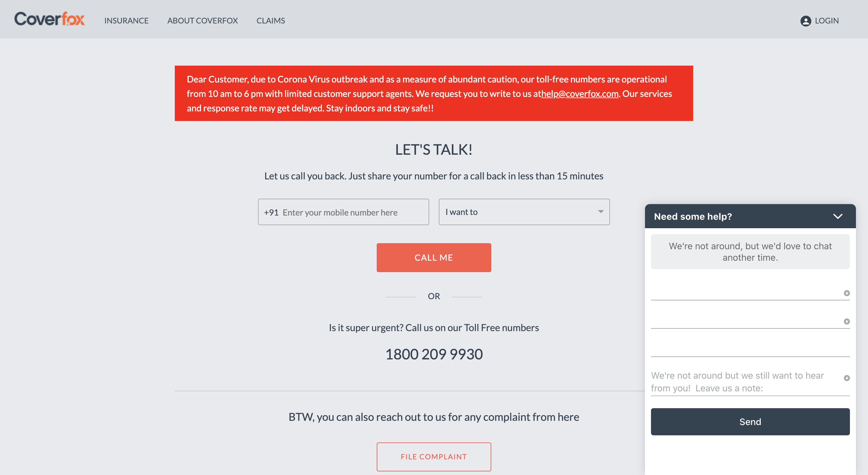Click the second chat field's required asterisk icon
868x475 pixels.
pyautogui.click(x=846, y=321)
